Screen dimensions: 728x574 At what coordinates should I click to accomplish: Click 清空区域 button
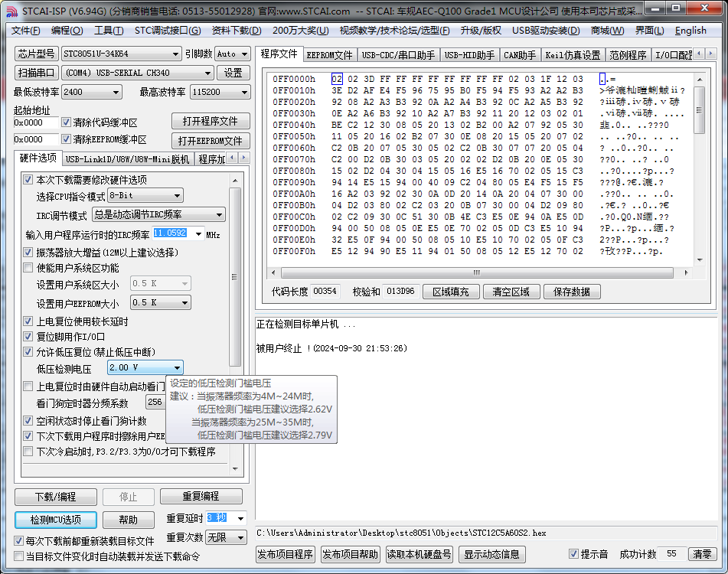click(511, 292)
